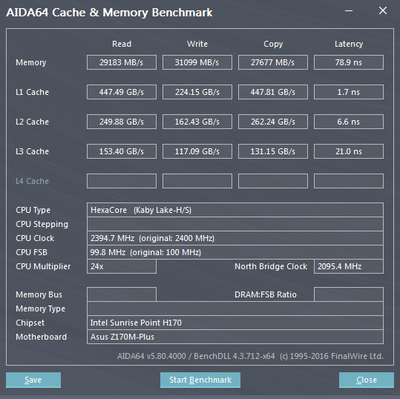The width and height of the screenshot is (400, 399).
Task: Select the Chipset Intel Sunrise Point field
Action: click(x=235, y=323)
